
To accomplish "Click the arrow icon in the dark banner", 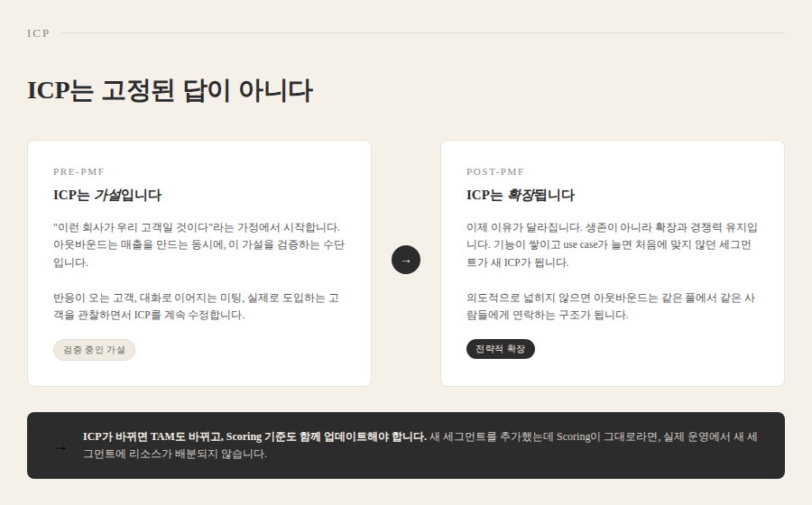I will pos(60,447).
